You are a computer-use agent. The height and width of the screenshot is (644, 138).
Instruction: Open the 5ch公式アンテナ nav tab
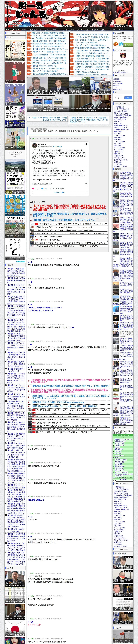click(13, 30)
